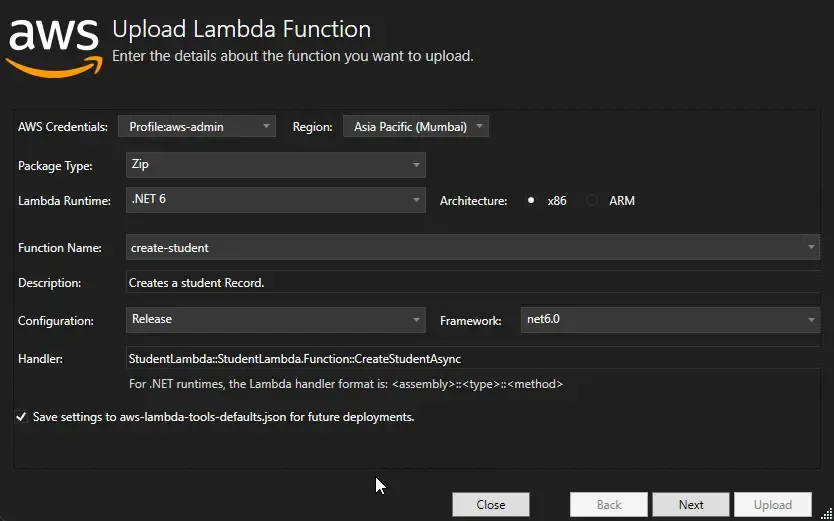Expand the Lambda Runtime dropdown
Viewport: 834px width, 521px height.
(276, 200)
